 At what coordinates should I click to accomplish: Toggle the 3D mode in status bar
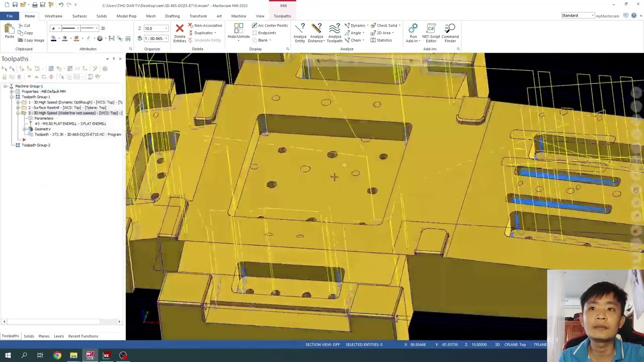coord(497,344)
